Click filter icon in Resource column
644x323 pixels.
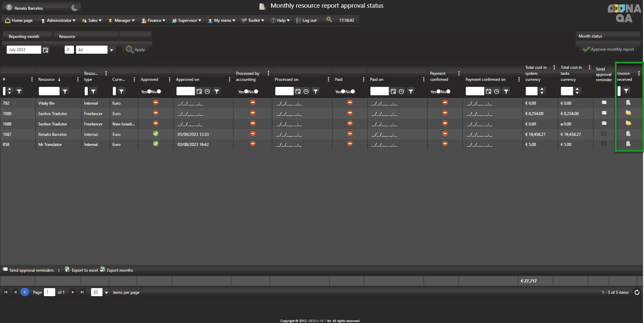click(x=65, y=91)
